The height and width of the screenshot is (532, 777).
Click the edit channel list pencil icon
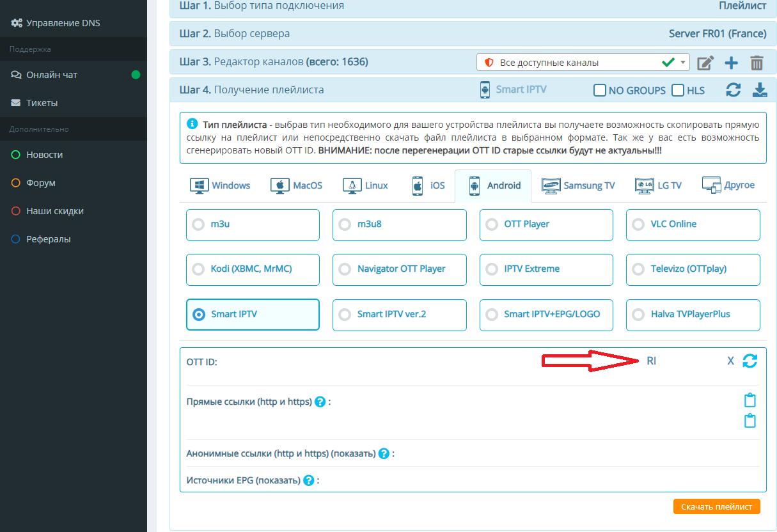coord(705,63)
